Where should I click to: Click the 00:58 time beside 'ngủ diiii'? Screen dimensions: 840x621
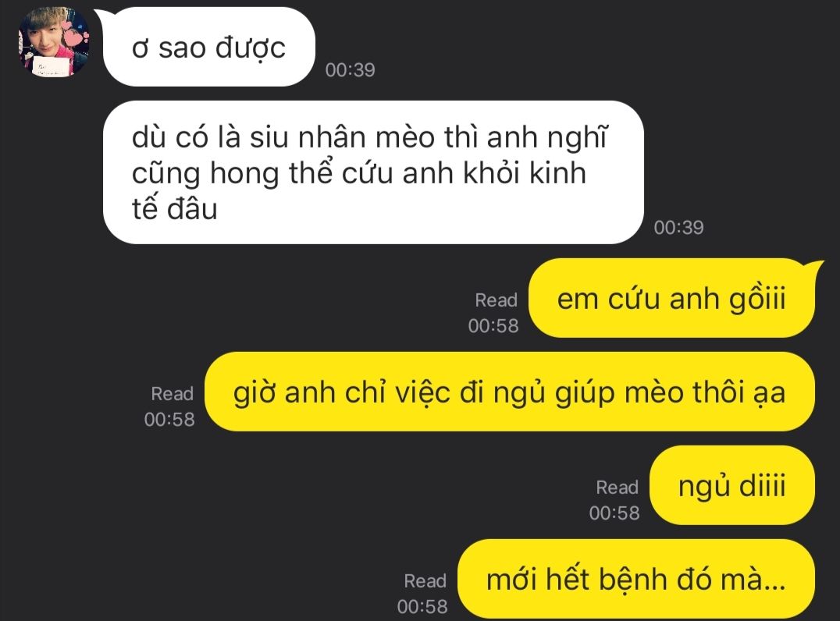614,513
